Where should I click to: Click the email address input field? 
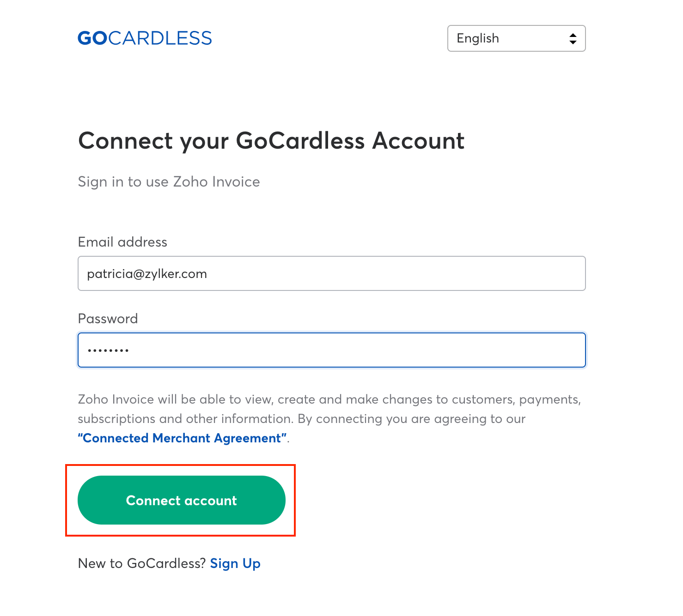pyautogui.click(x=331, y=273)
